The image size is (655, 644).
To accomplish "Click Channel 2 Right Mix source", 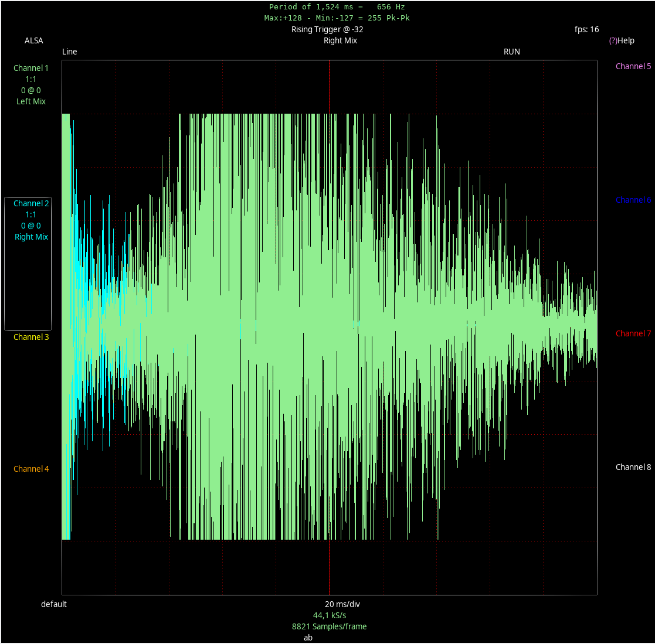I will click(x=31, y=237).
